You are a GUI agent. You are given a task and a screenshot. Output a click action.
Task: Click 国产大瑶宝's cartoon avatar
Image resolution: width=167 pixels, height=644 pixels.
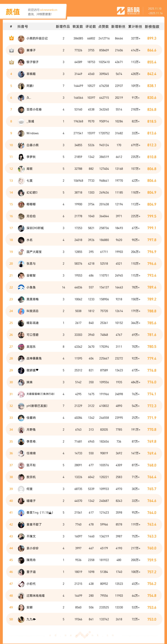coord(21,252)
